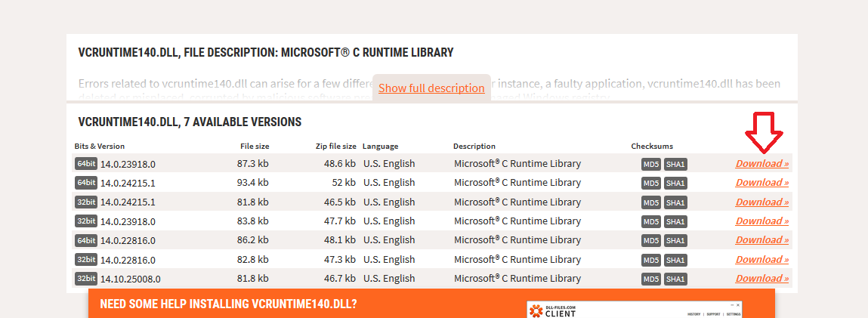The height and width of the screenshot is (318, 868).
Task: Download 32bit version 14.0.22816.0
Action: click(x=761, y=259)
